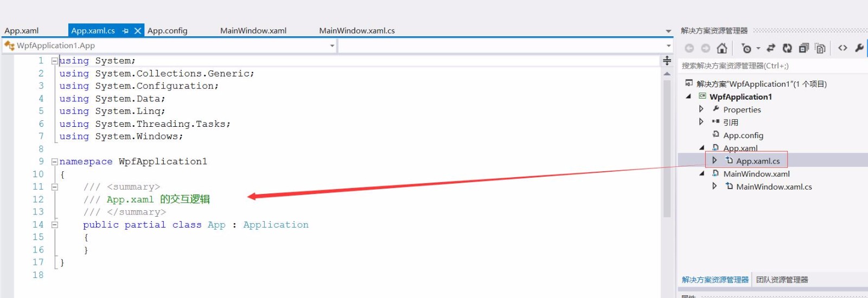Collapse the using directives block
The image size is (868, 298).
click(x=54, y=61)
